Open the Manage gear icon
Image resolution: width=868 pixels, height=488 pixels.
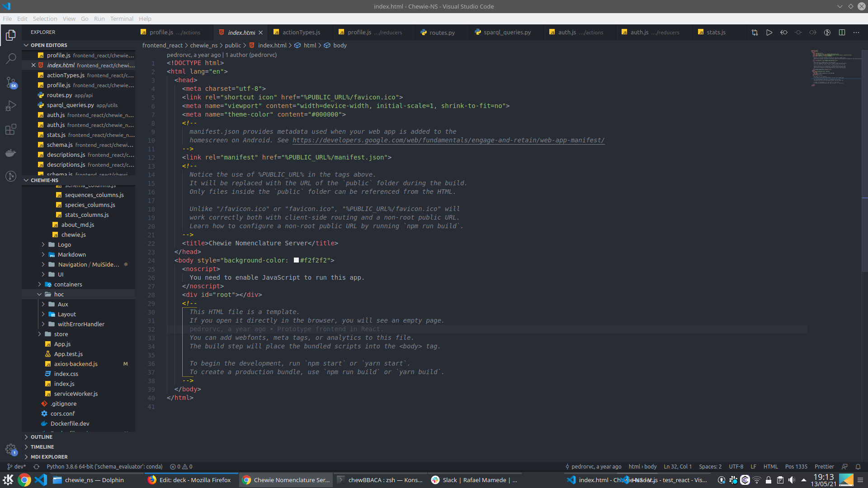(11, 449)
